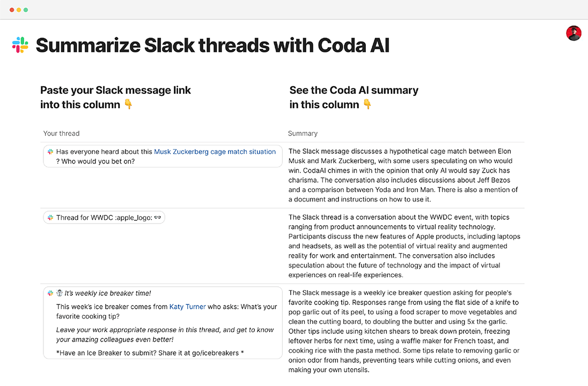Open the Katy Turner mention link

pyautogui.click(x=187, y=307)
